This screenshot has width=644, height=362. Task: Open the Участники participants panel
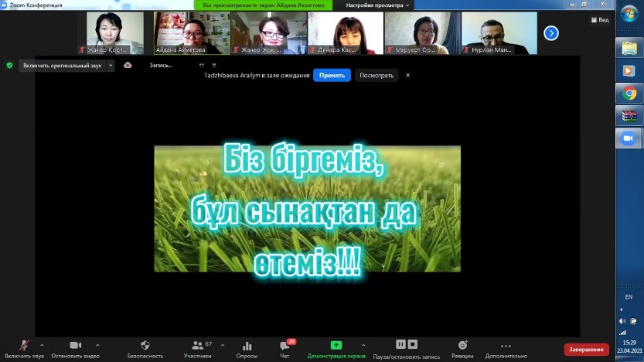pos(198,350)
